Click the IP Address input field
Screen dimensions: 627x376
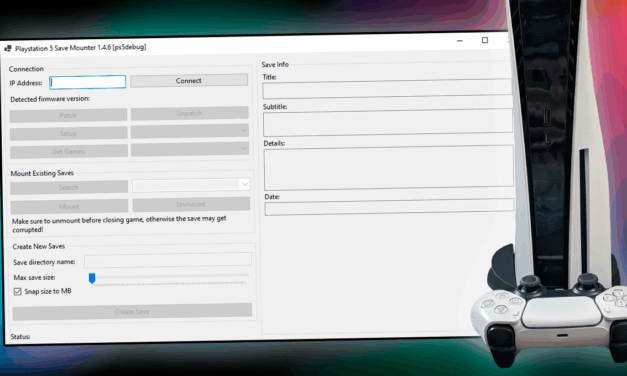pyautogui.click(x=88, y=82)
